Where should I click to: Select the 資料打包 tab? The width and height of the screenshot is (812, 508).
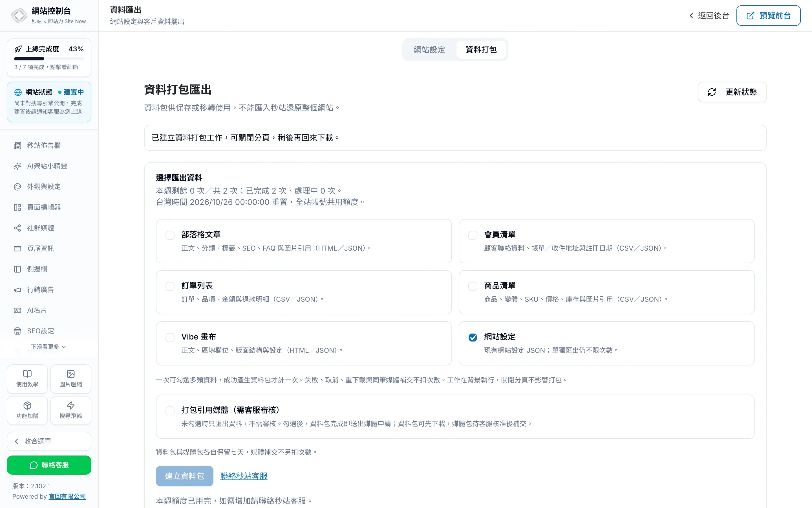(x=481, y=50)
